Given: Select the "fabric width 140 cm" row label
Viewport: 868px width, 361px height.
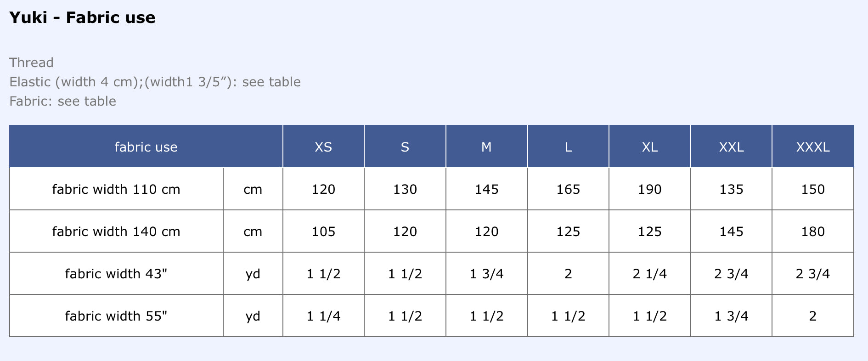Looking at the screenshot, I should (x=116, y=231).
